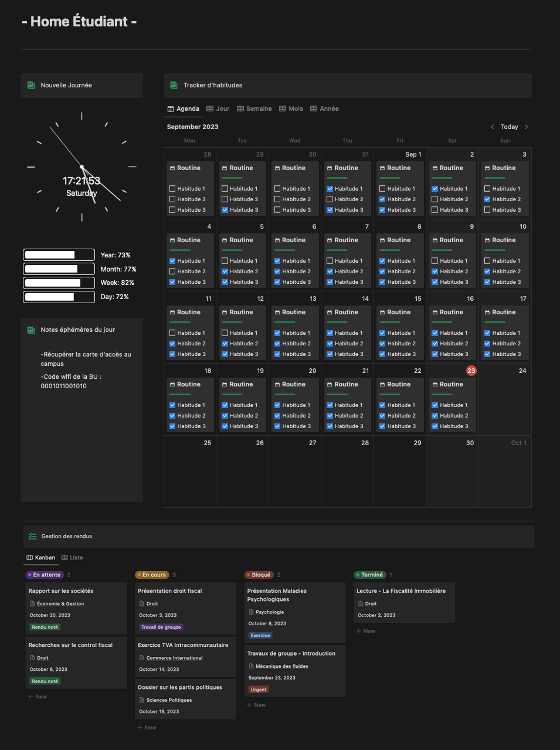Uncheck Habitude 3 on September 23

pos(435,426)
